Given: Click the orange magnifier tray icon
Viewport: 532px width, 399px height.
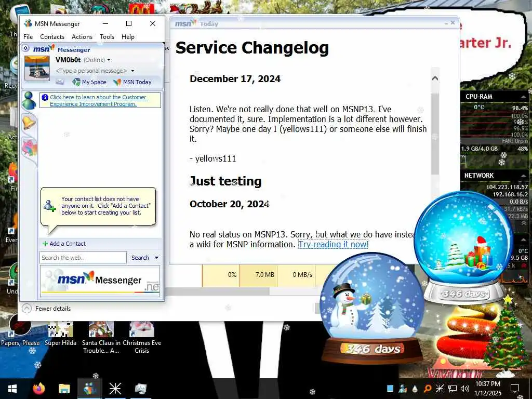Looking at the screenshot, I should point(428,388).
